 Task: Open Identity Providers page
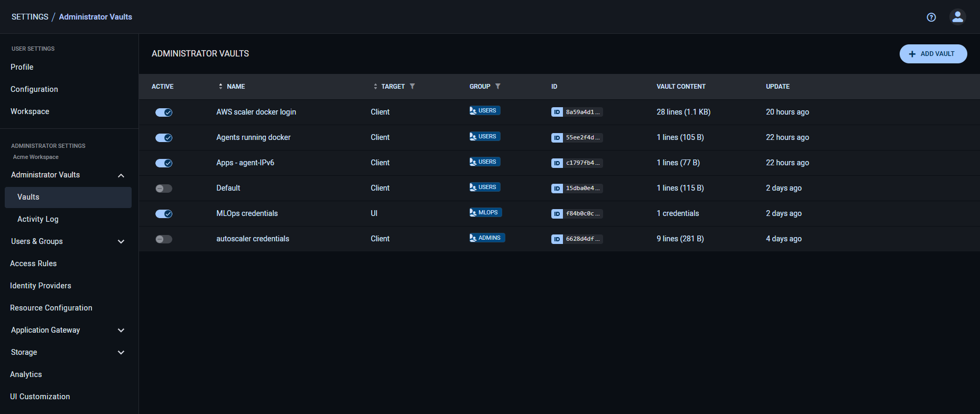[x=41, y=286]
